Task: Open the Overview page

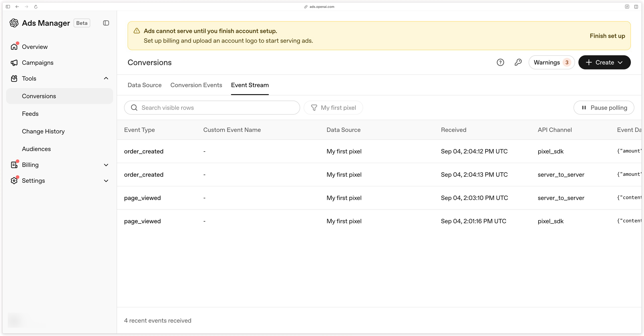Action: point(35,47)
